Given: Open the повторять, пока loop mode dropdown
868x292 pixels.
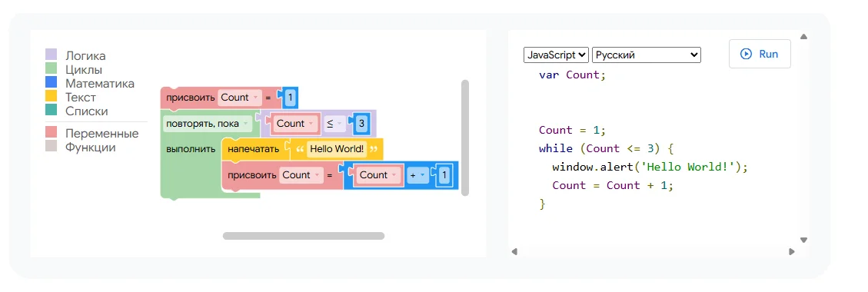Looking at the screenshot, I should click(208, 124).
